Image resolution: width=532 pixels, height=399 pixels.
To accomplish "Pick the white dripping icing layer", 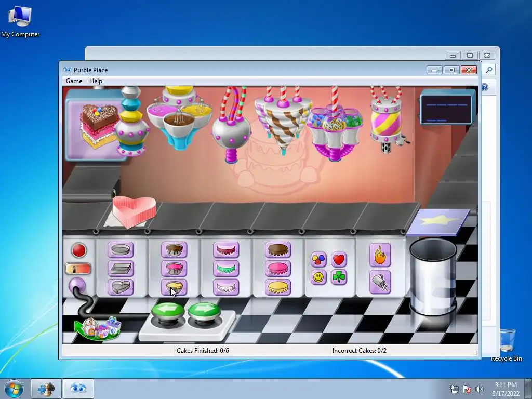I will point(226,287).
